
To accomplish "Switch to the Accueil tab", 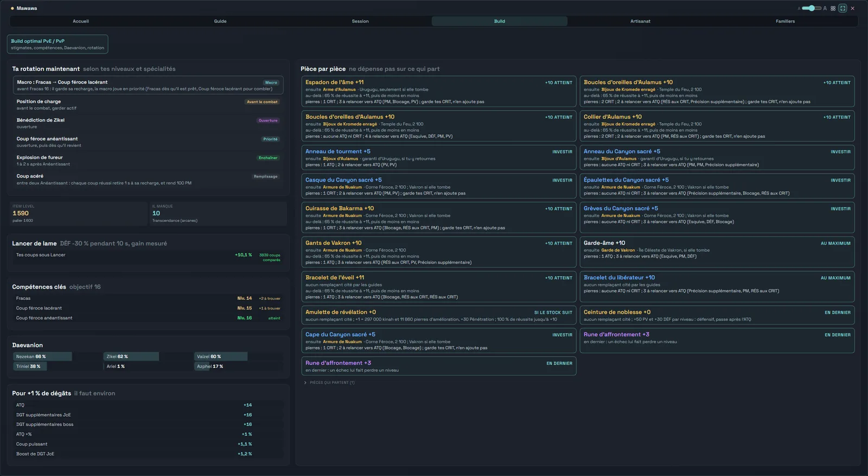I will pos(81,21).
